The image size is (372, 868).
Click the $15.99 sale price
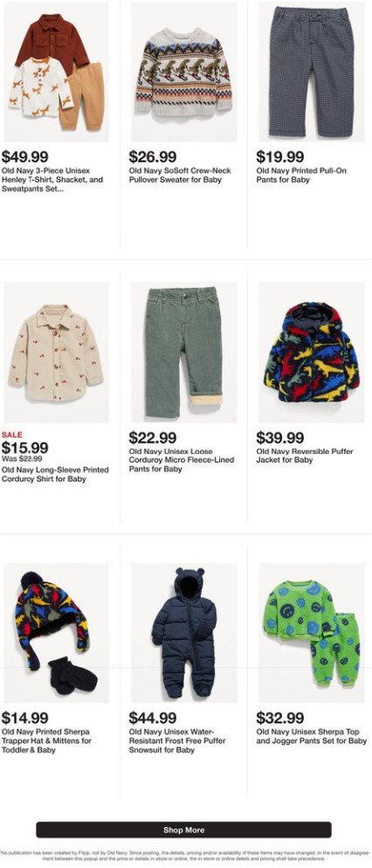pos(25,448)
